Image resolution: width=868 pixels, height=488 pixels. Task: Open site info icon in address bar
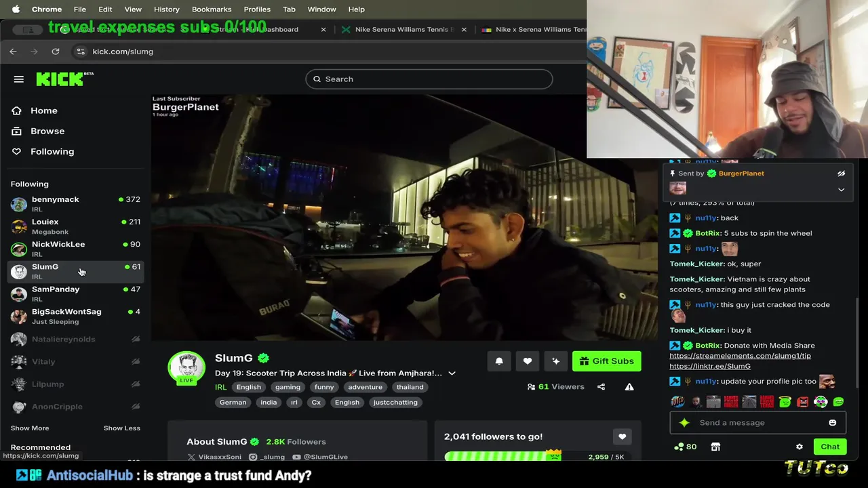81,52
